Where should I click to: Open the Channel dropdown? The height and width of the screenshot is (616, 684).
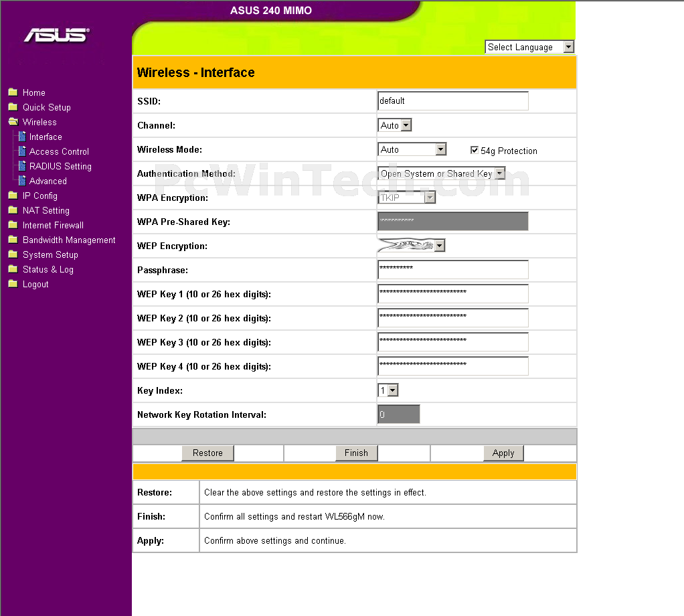pyautogui.click(x=394, y=126)
